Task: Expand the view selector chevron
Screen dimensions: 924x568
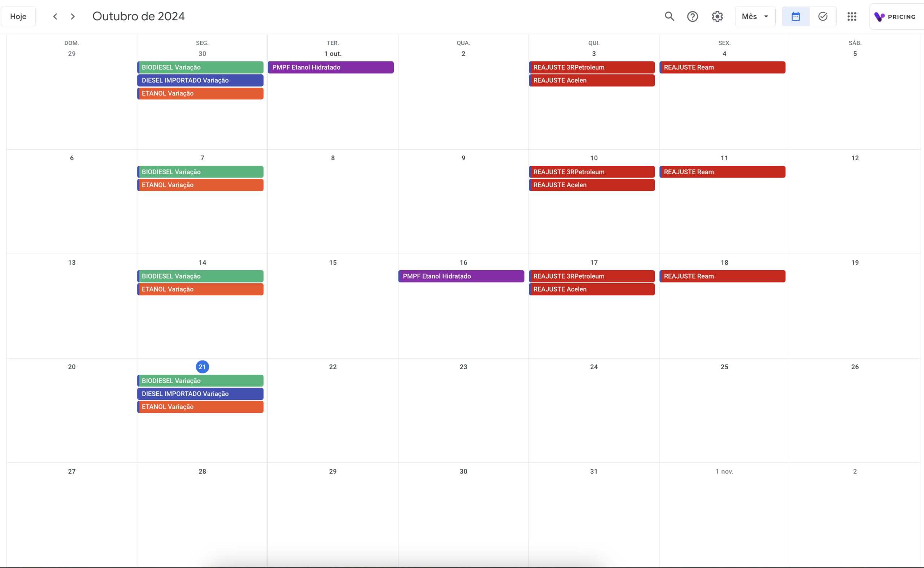Action: (767, 16)
